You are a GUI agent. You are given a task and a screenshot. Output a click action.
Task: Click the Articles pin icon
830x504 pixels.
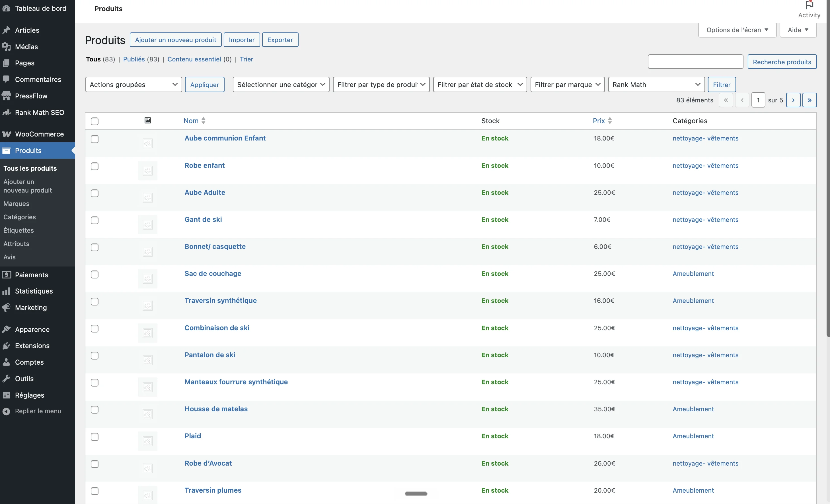coord(6,30)
